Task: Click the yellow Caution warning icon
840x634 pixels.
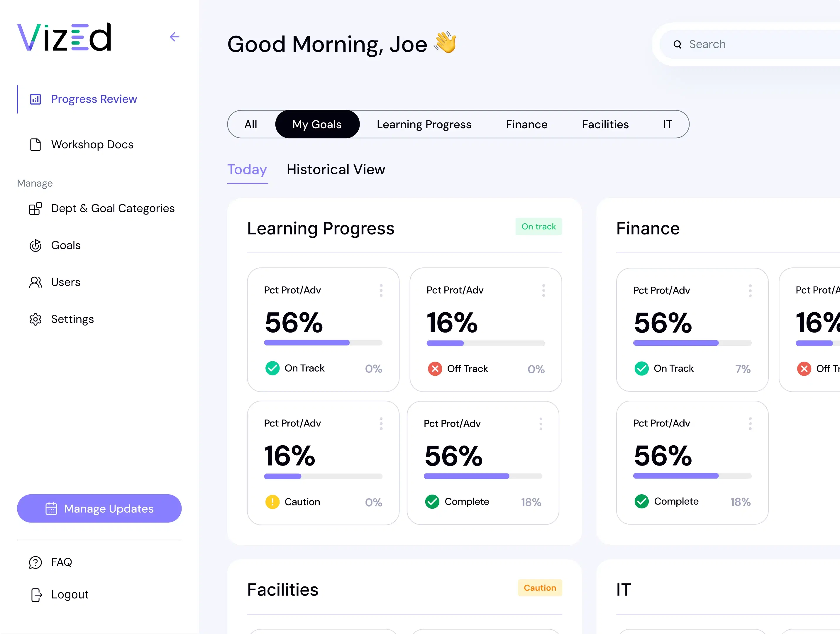Action: coord(272,502)
